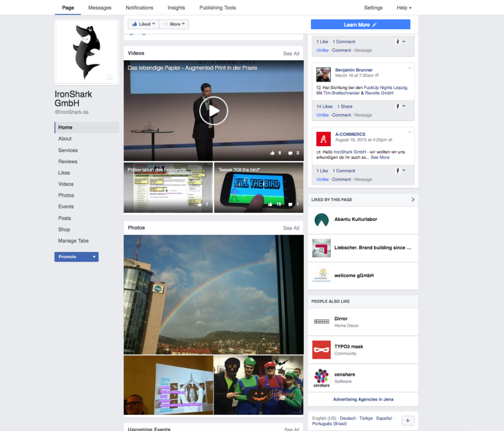Screen dimensions: 504x431
Task: Click the Liebscher brand logo thumbnail
Action: [x=321, y=248]
